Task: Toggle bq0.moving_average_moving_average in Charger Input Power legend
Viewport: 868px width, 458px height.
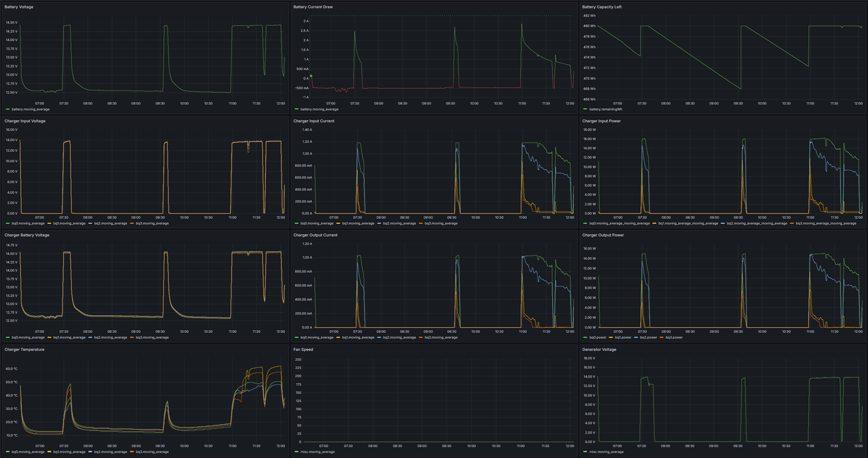Action: (620, 223)
